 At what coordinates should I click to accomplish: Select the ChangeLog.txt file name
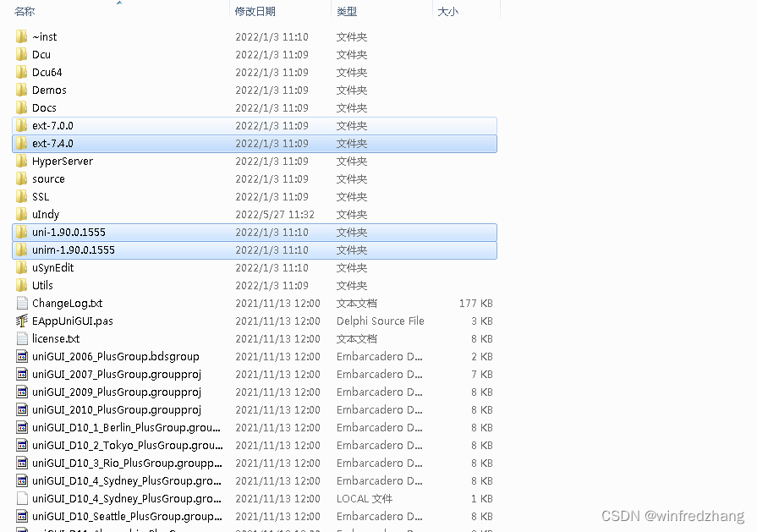[67, 303]
